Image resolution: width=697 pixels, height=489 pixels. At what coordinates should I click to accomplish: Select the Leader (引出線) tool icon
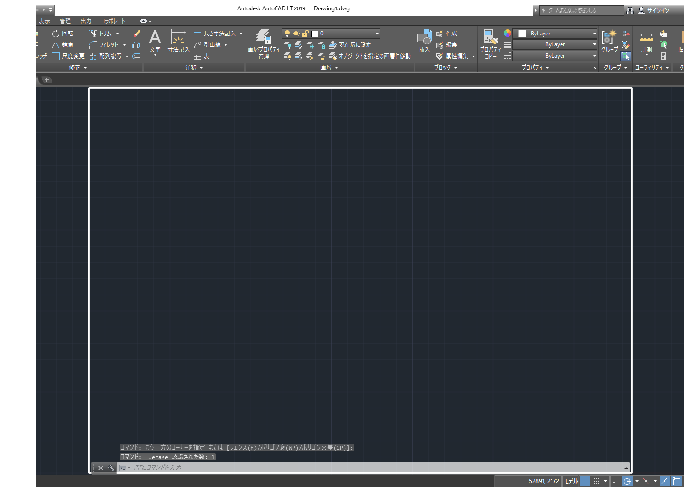tap(198, 45)
